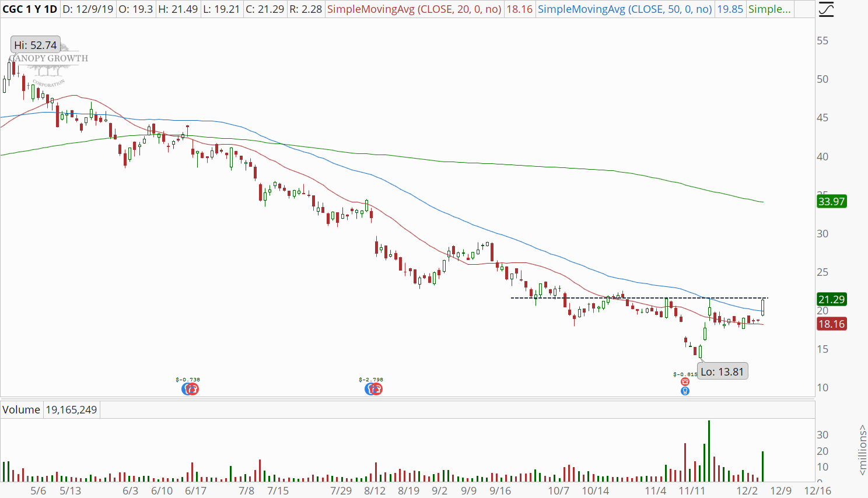This screenshot has height=498, width=868.
Task: Click the 9/16 date on the time axis
Action: (501, 491)
